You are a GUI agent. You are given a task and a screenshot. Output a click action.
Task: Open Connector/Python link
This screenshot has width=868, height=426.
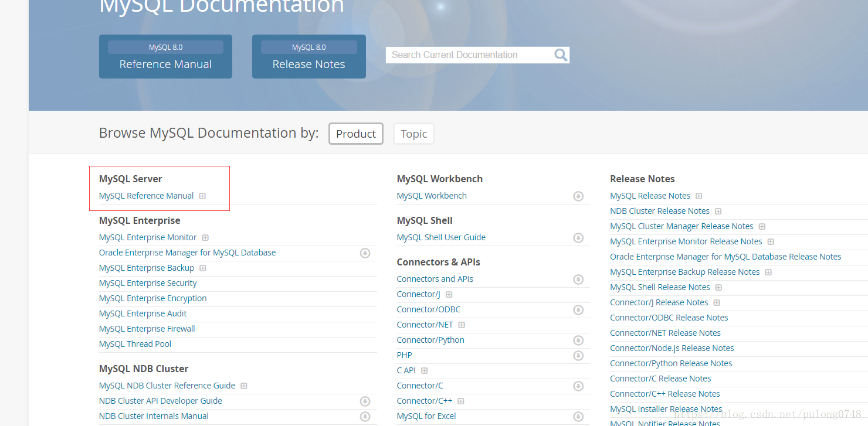(x=430, y=340)
